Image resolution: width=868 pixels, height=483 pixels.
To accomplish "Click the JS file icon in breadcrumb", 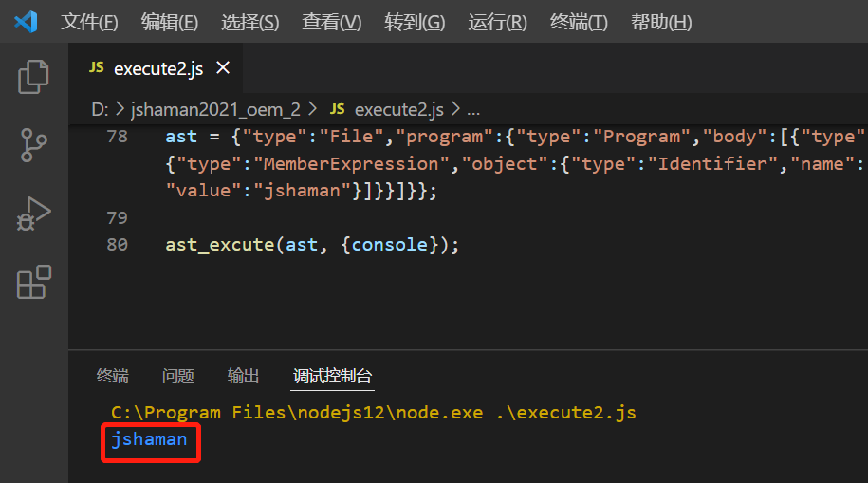I will pos(337,109).
